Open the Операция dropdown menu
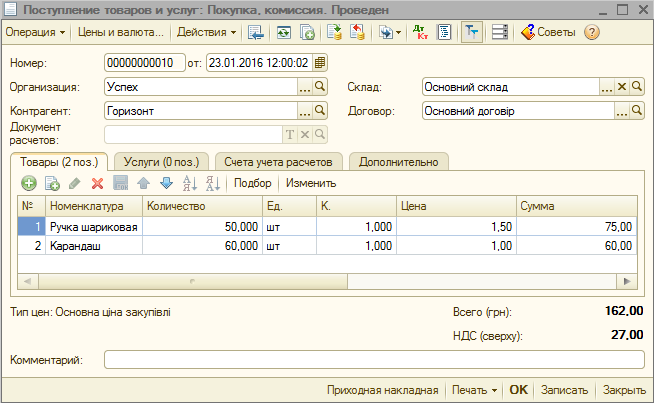 36,32
